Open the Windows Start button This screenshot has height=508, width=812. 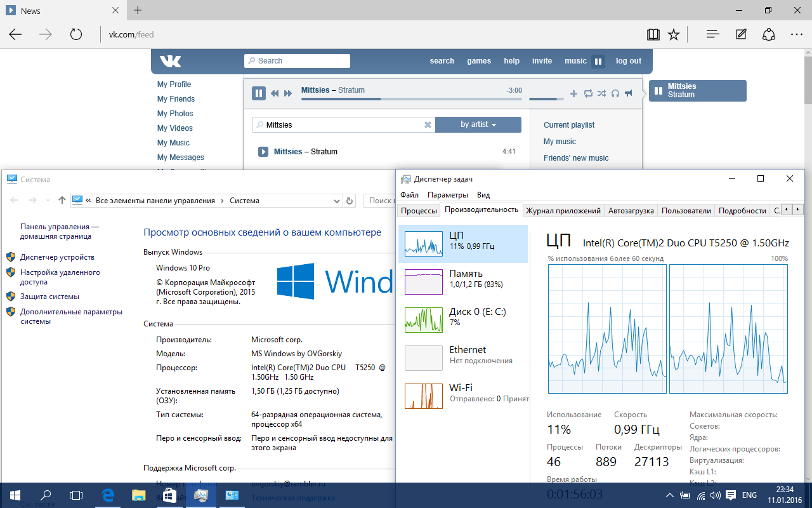click(x=15, y=495)
